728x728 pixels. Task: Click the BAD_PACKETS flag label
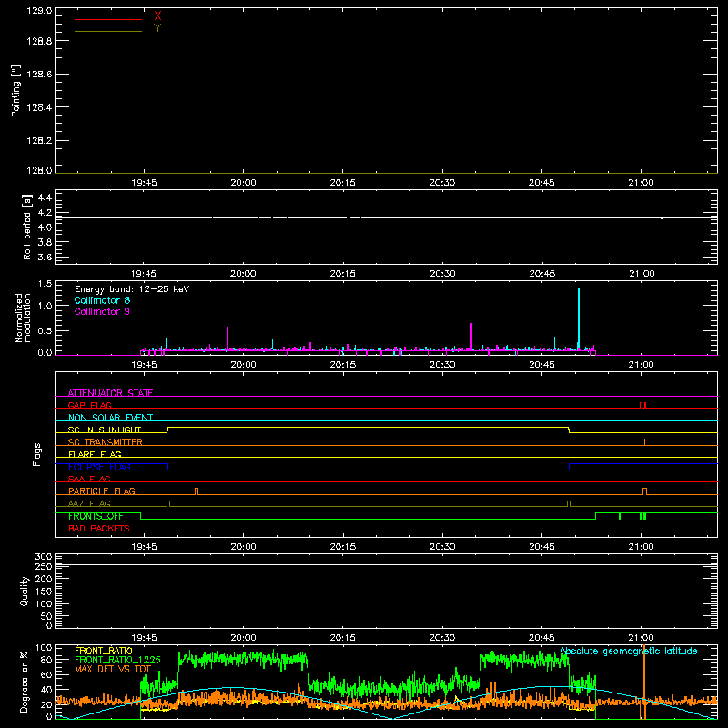[99, 528]
